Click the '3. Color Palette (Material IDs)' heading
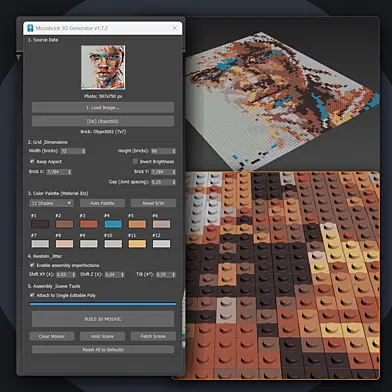Image resolution: width=392 pixels, height=392 pixels. 58,193
